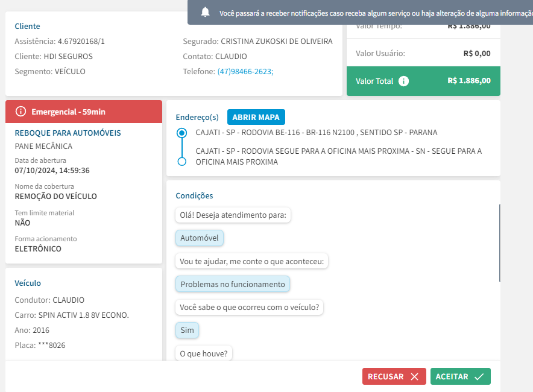The width and height of the screenshot is (533, 392).
Task: Click the notification bell icon
Action: click(206, 13)
